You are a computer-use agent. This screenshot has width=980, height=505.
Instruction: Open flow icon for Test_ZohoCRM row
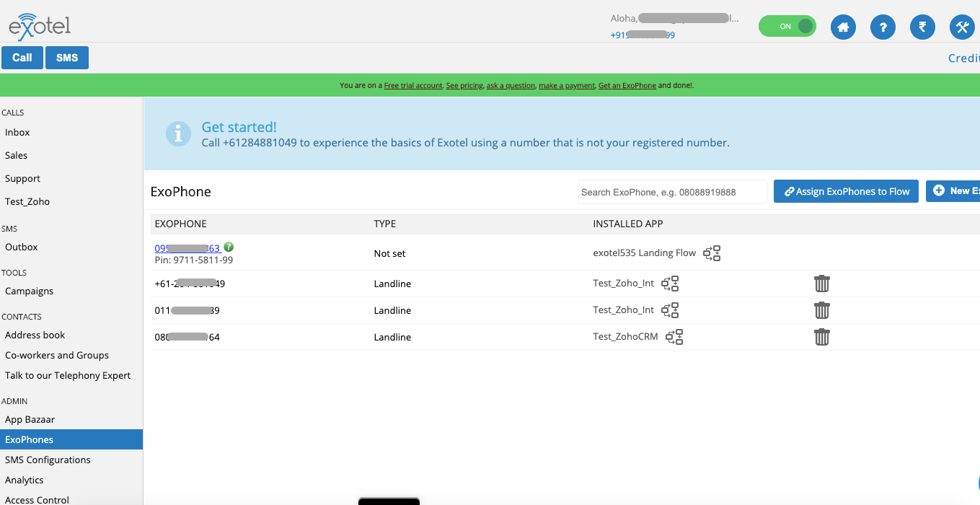(674, 337)
